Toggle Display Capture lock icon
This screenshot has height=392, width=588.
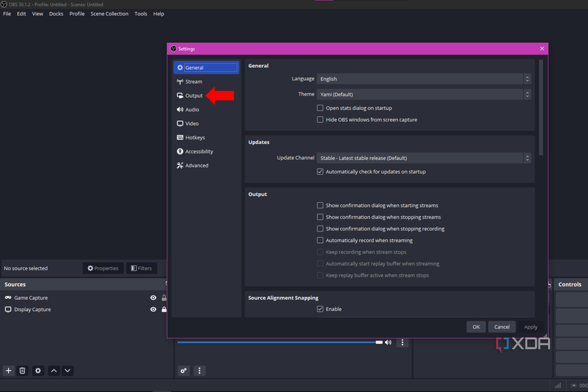164,309
